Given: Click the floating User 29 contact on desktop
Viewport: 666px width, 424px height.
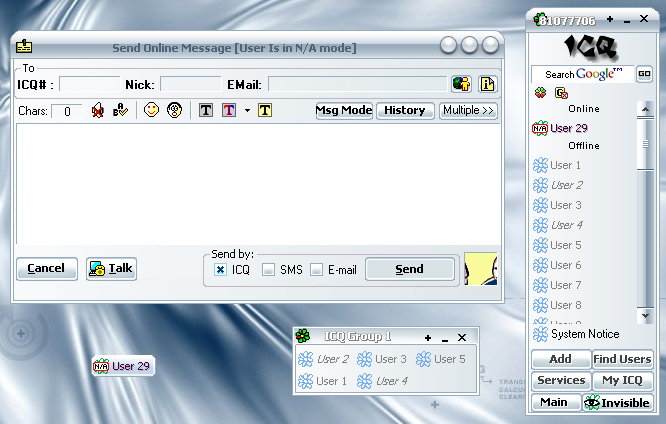Looking at the screenshot, I should click(123, 366).
